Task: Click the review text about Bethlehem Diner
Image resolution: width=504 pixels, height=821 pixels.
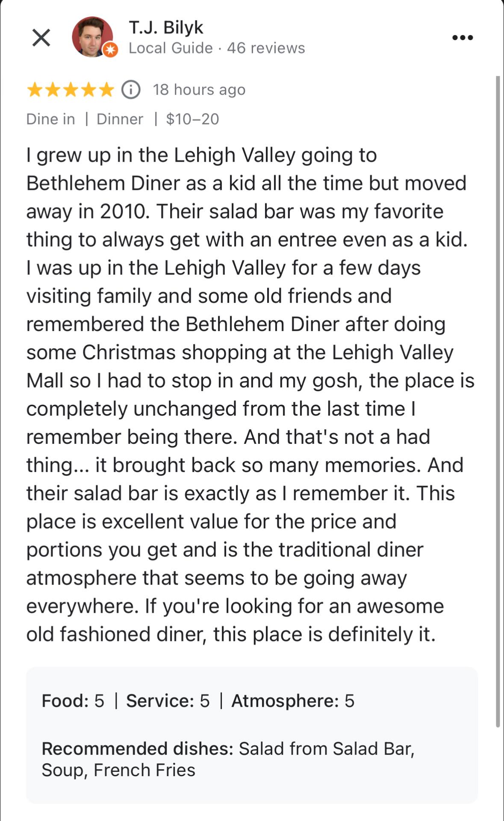Action: [251, 394]
